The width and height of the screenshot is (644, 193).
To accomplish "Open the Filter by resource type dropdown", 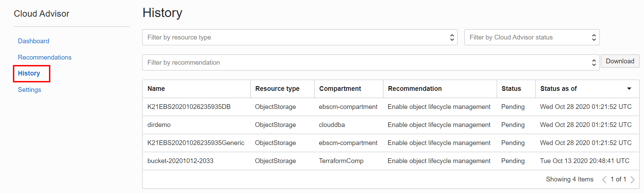I will (x=299, y=37).
